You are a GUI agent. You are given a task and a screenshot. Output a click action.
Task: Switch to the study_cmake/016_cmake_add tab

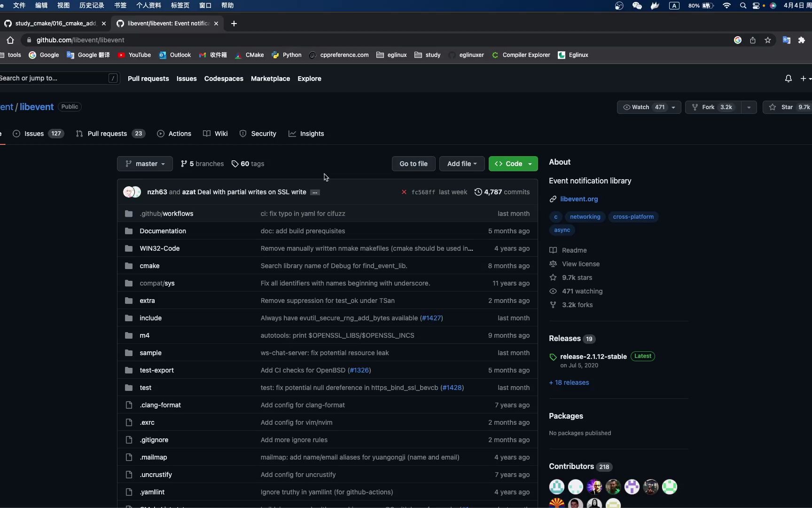pyautogui.click(x=55, y=23)
